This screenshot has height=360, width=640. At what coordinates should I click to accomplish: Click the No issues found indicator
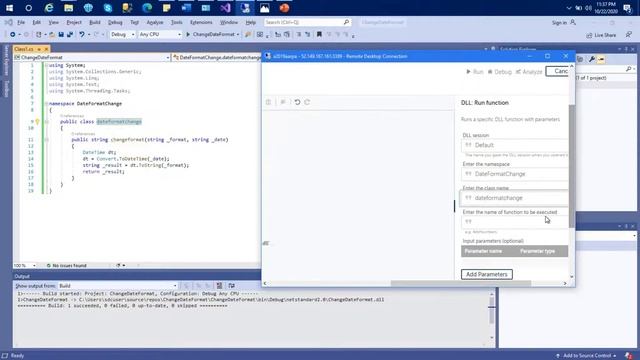tap(67, 266)
